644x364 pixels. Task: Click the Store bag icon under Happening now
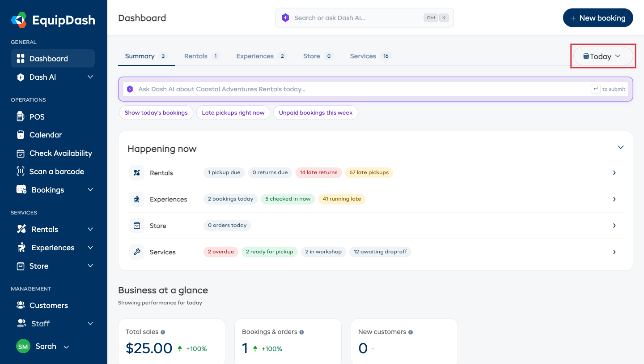click(x=137, y=226)
